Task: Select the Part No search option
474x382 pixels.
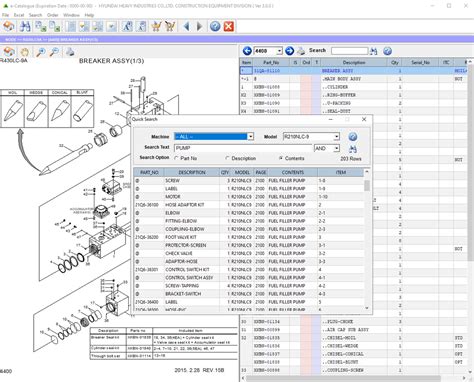Action: (176, 158)
